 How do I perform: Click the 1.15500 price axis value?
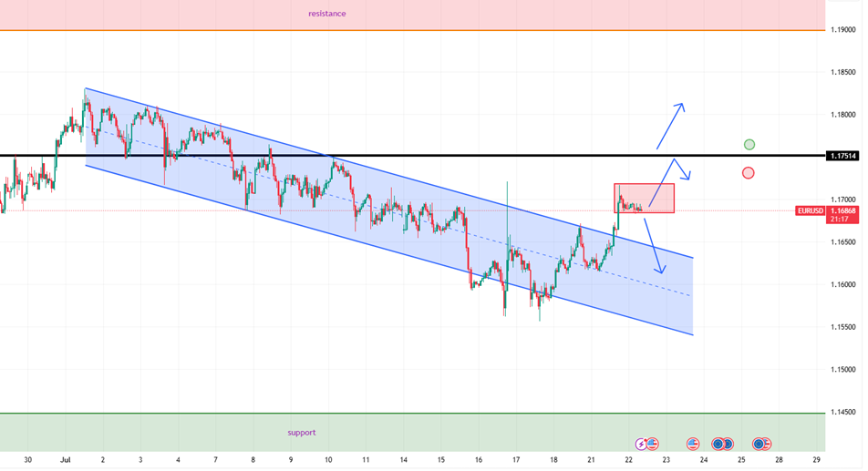coord(843,327)
